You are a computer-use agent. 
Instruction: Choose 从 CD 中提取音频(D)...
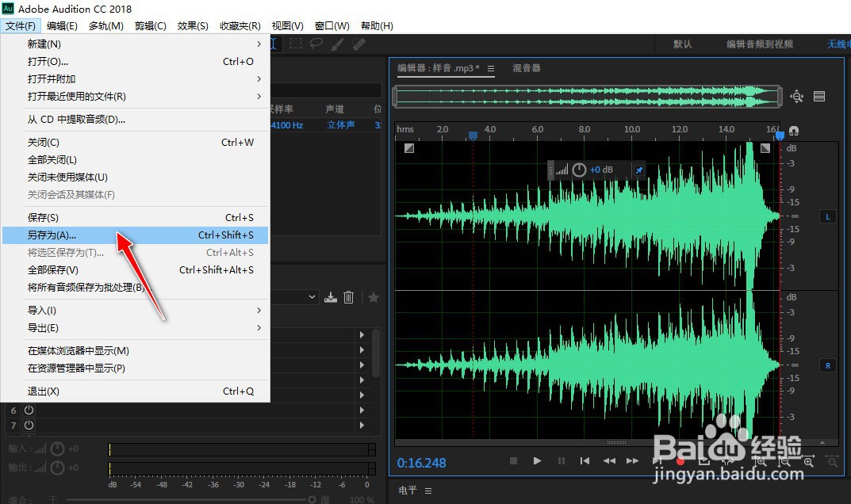click(x=136, y=120)
